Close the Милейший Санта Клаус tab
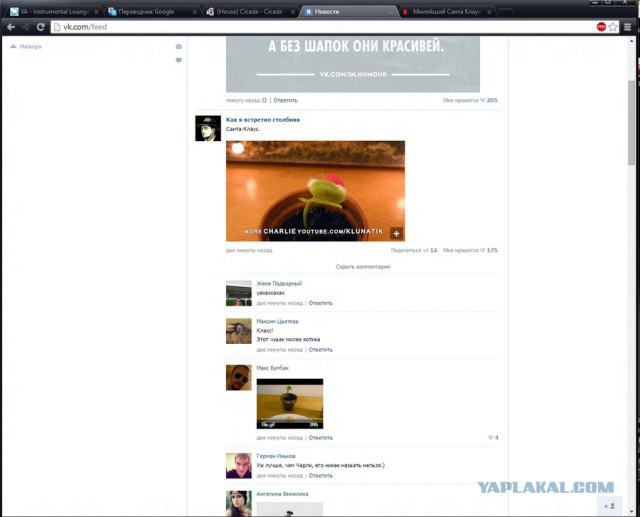640x517 pixels. [489, 12]
